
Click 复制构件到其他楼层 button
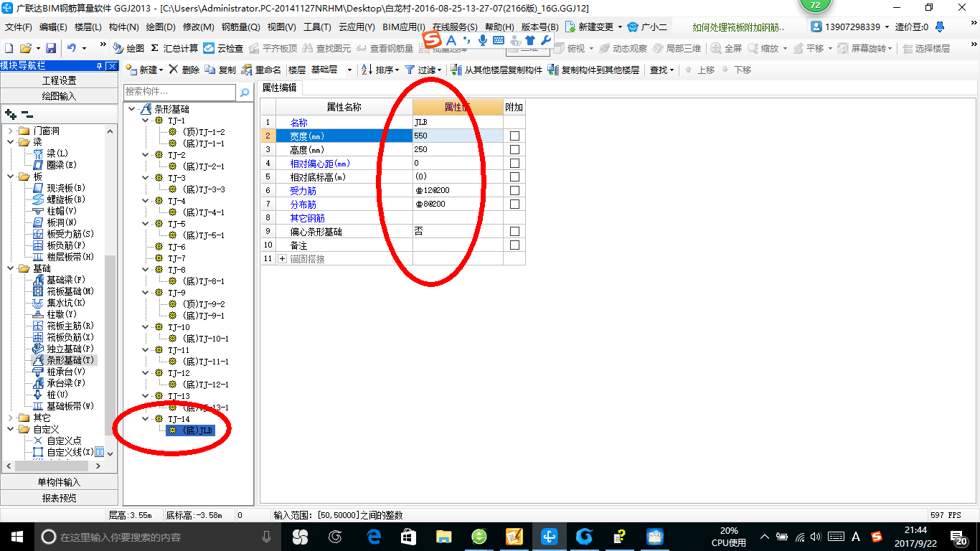(593, 70)
